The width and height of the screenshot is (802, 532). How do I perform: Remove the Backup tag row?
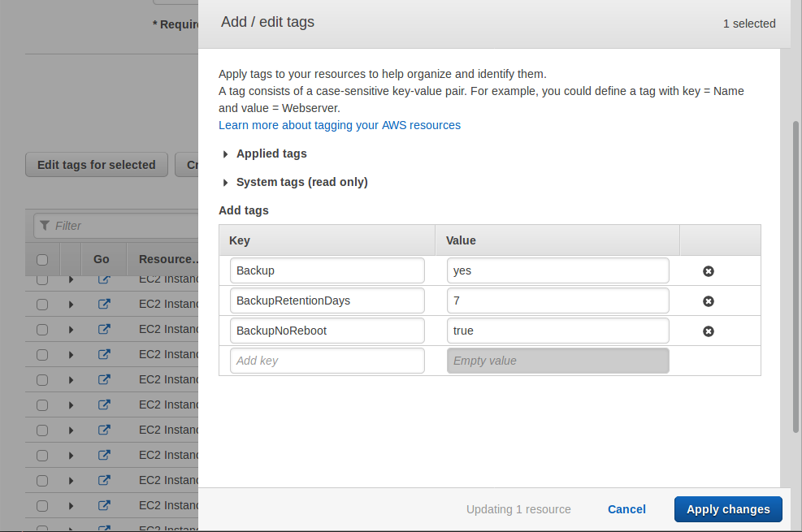click(708, 271)
